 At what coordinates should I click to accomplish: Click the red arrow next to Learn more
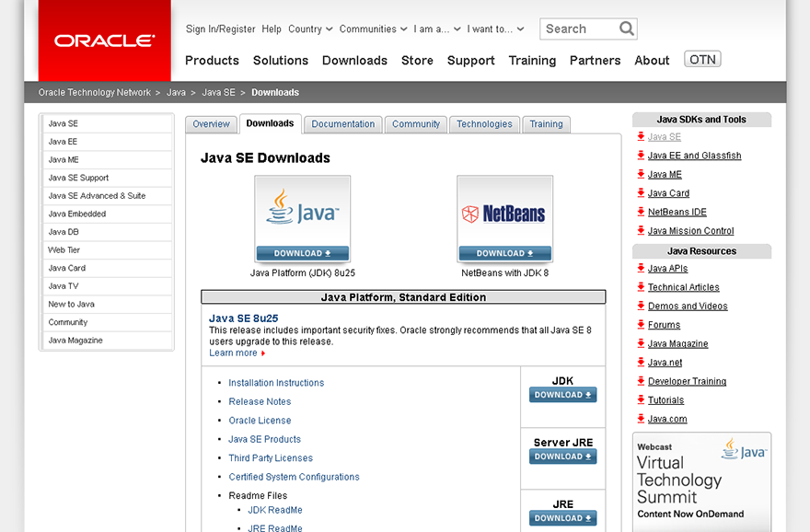click(263, 353)
